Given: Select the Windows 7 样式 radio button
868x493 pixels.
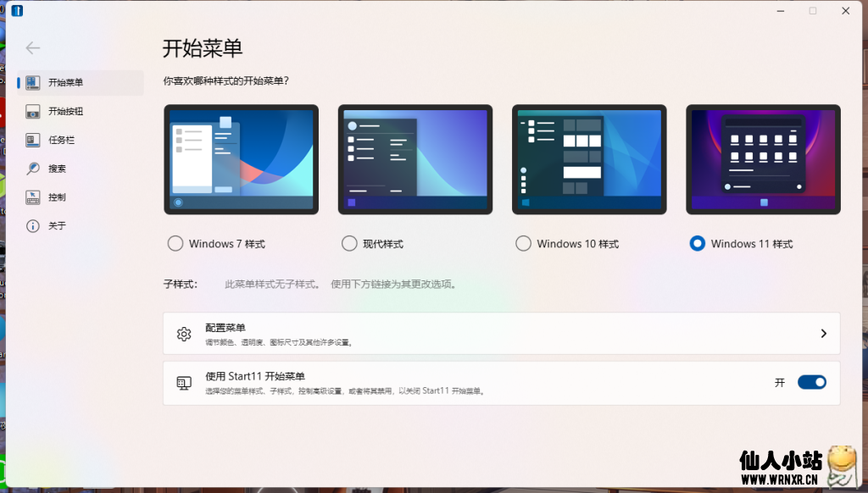Looking at the screenshot, I should (x=175, y=243).
